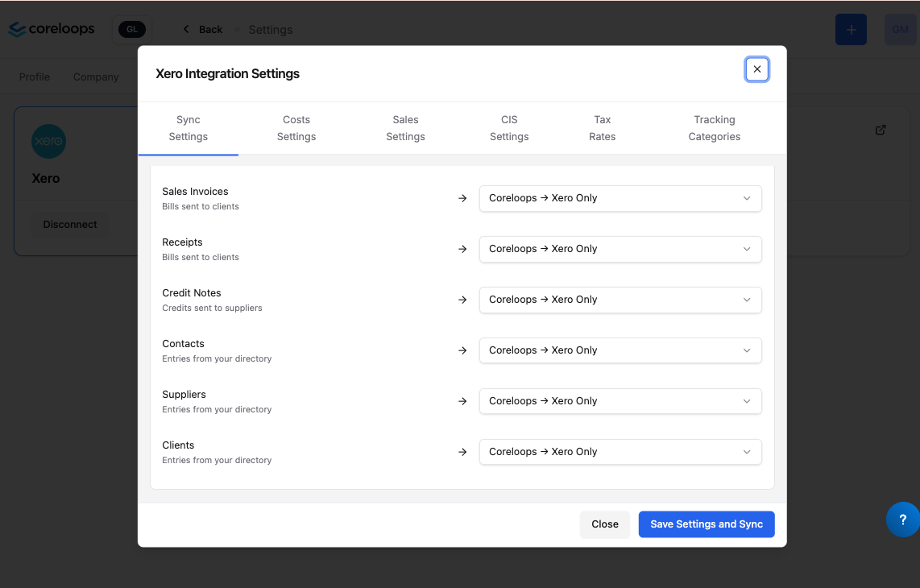Click the Suppliers label

[x=184, y=395]
